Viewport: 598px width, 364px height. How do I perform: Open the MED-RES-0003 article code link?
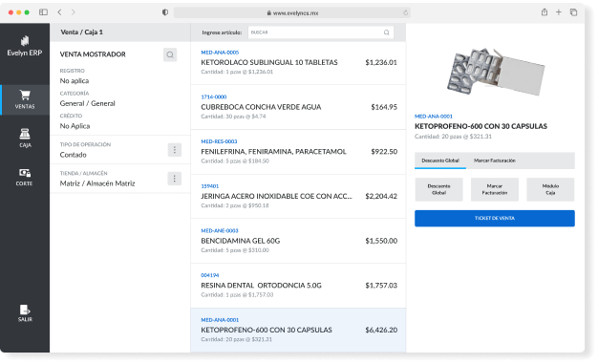tap(219, 141)
